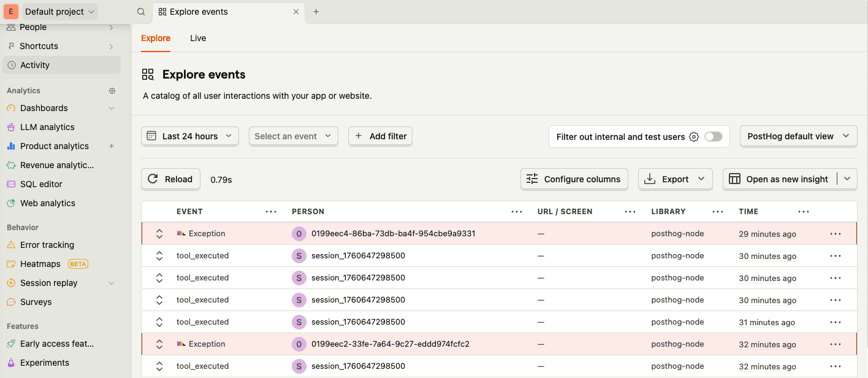
Task: Open the Analytics section settings gear
Action: (x=112, y=90)
